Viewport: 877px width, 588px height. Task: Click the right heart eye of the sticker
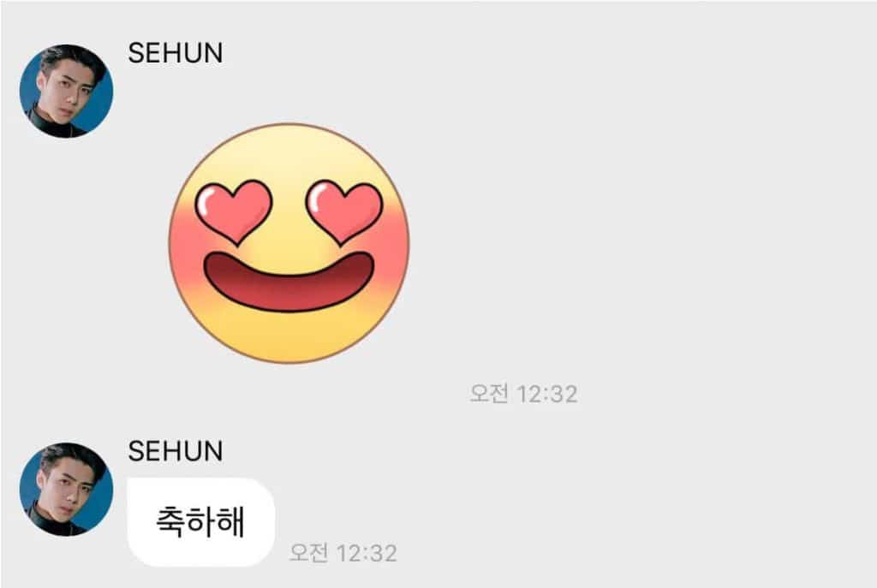click(x=344, y=211)
